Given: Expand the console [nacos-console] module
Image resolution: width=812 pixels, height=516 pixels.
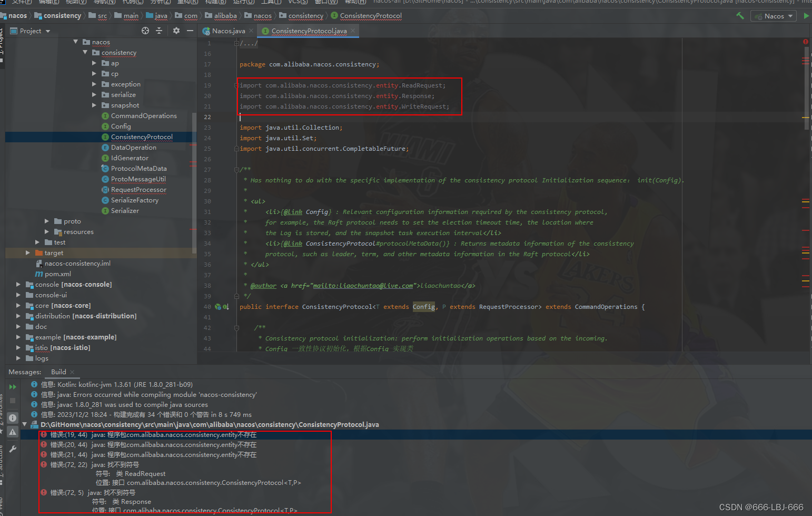Looking at the screenshot, I should 18,284.
